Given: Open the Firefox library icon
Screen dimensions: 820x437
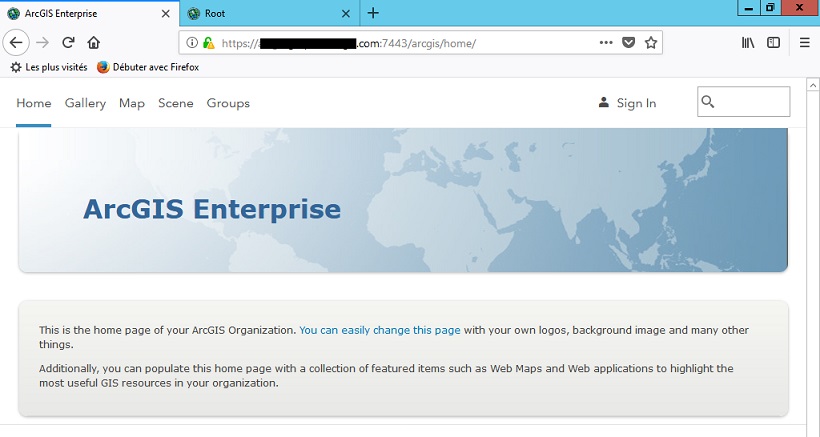Looking at the screenshot, I should [748, 42].
